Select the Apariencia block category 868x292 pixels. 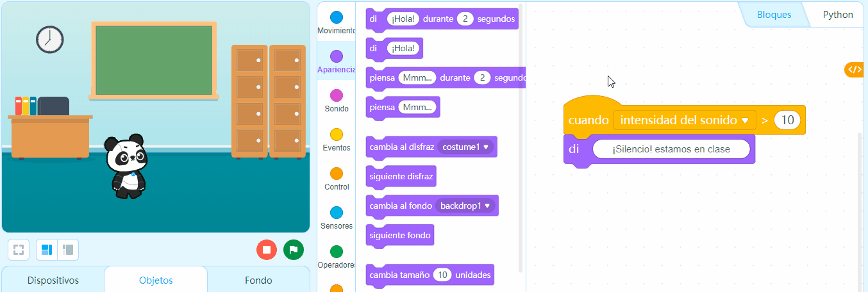click(336, 61)
